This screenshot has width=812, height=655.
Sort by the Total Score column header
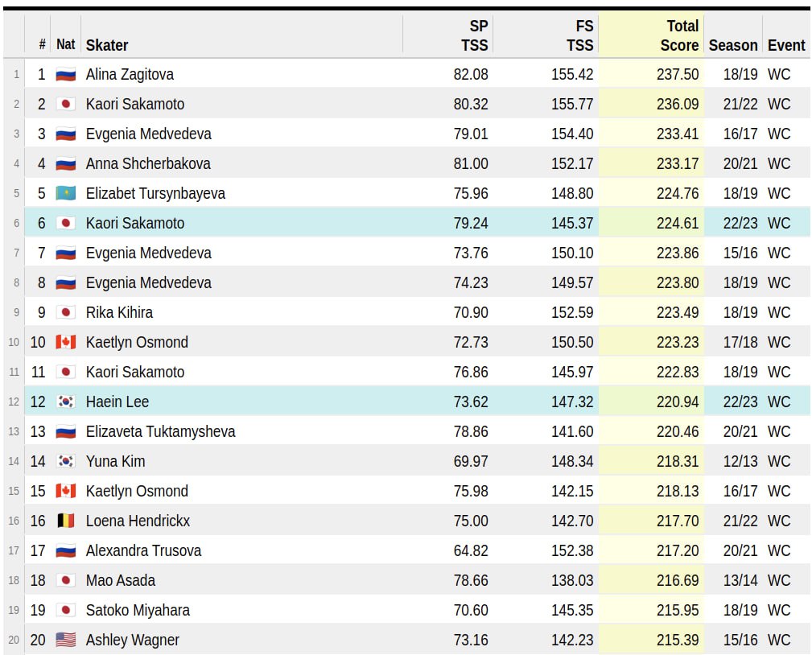(678, 35)
